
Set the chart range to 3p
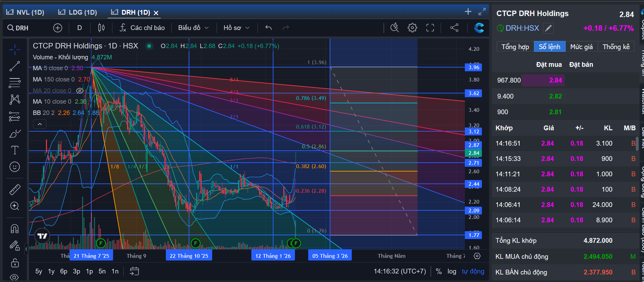pos(77,271)
